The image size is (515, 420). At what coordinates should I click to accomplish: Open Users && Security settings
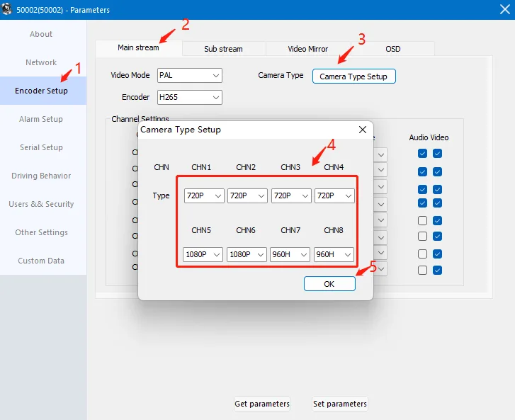coord(41,204)
